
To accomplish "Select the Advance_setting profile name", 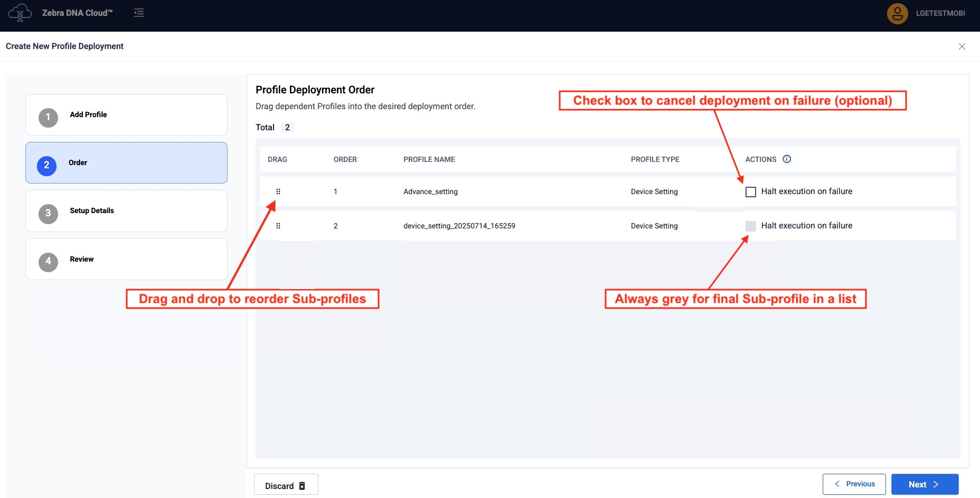I will (430, 192).
